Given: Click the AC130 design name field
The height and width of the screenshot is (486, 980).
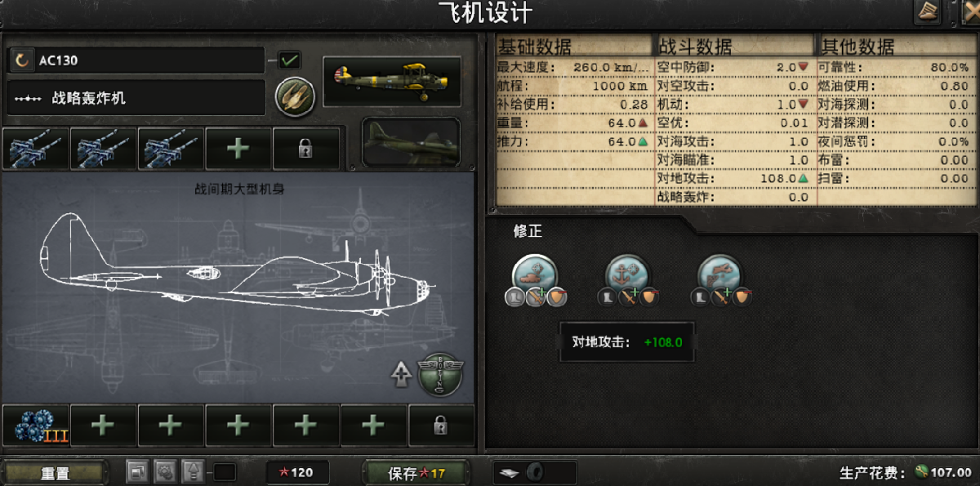Looking at the screenshot, I should pos(150,60).
